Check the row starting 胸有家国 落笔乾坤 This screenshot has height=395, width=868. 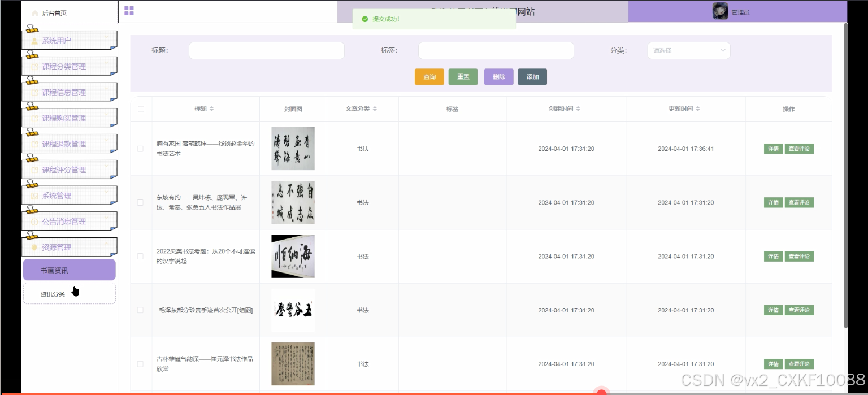[x=140, y=149]
